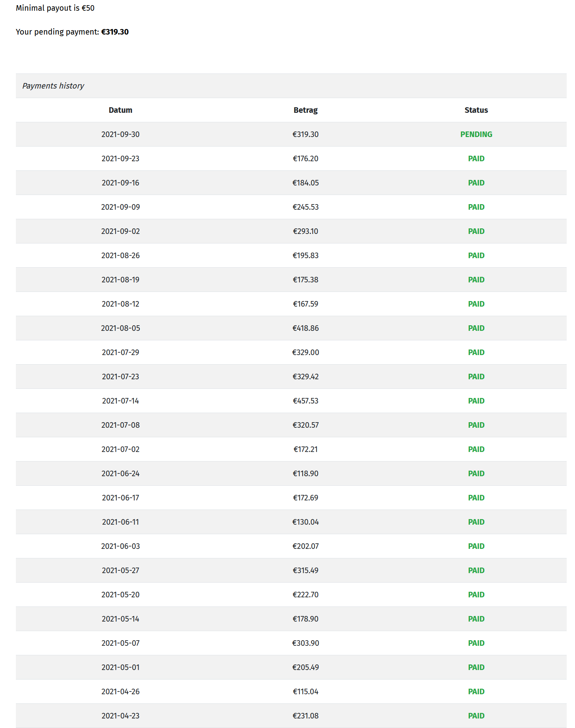Click the Datum column header

(120, 110)
